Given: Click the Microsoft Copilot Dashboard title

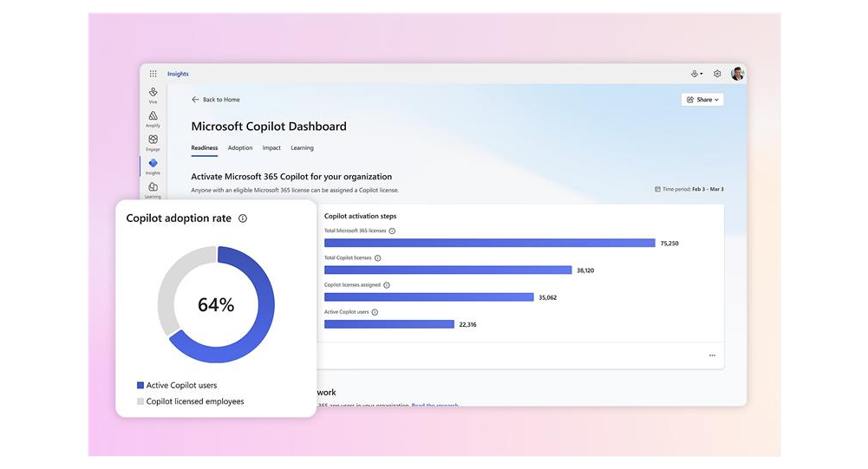Looking at the screenshot, I should click(x=269, y=127).
